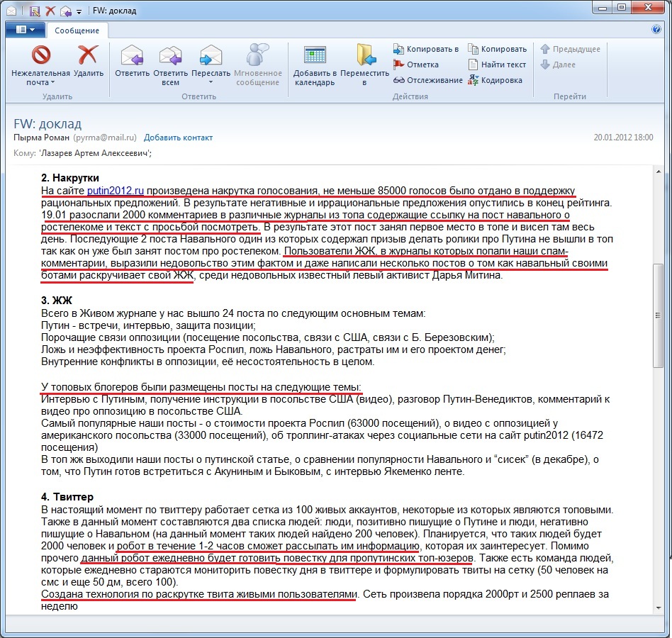
Task: Forward the email with Переслать
Action: coord(211,55)
